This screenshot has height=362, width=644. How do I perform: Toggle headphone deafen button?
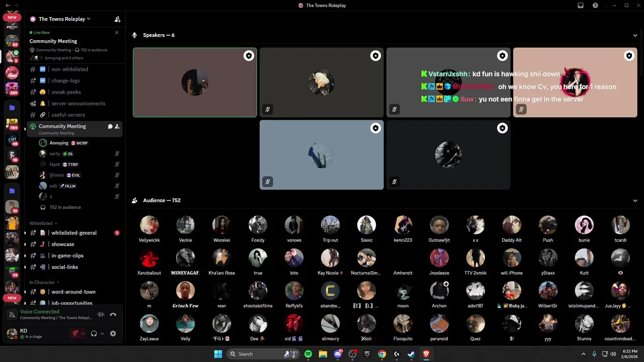click(94, 333)
